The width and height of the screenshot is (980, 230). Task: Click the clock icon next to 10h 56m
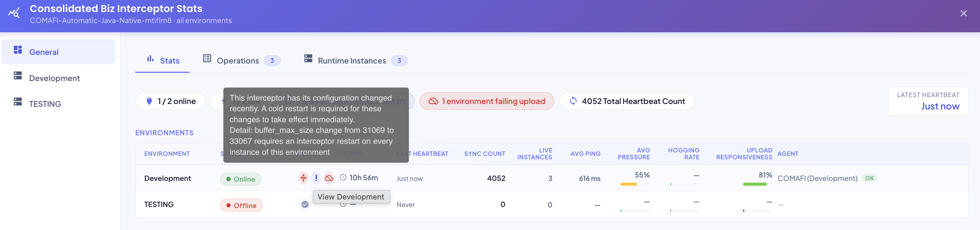point(343,177)
